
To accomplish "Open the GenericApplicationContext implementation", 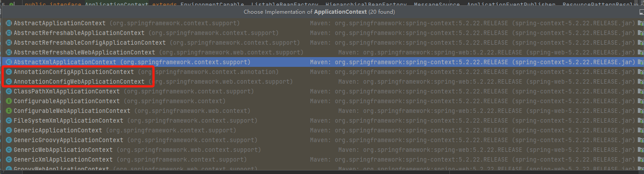I will (322, 130).
